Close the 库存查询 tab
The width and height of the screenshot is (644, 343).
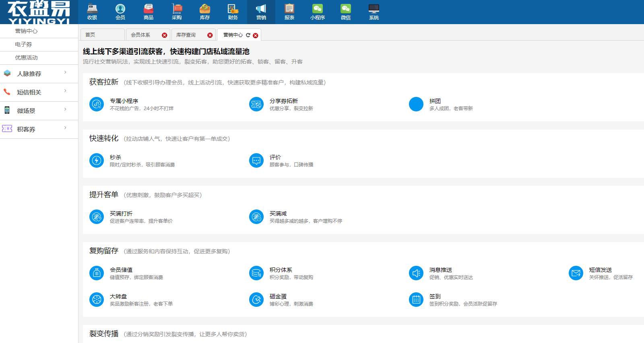click(x=210, y=35)
